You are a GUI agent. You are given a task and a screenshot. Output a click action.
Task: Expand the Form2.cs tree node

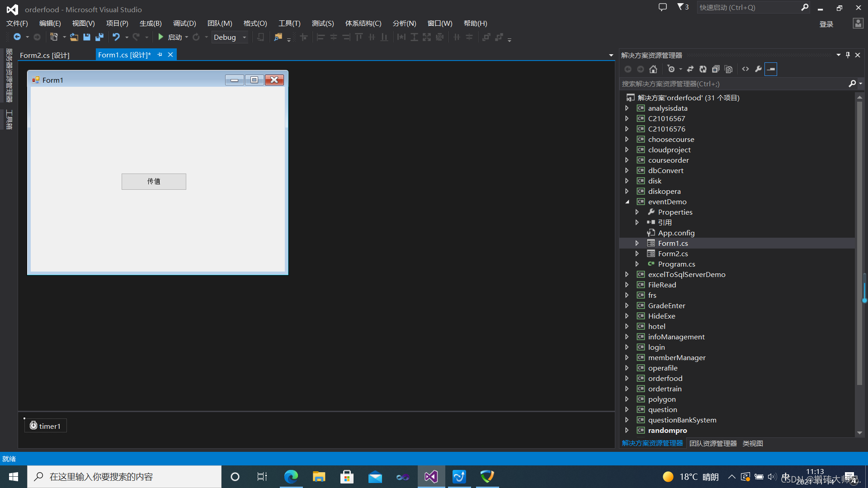point(637,253)
